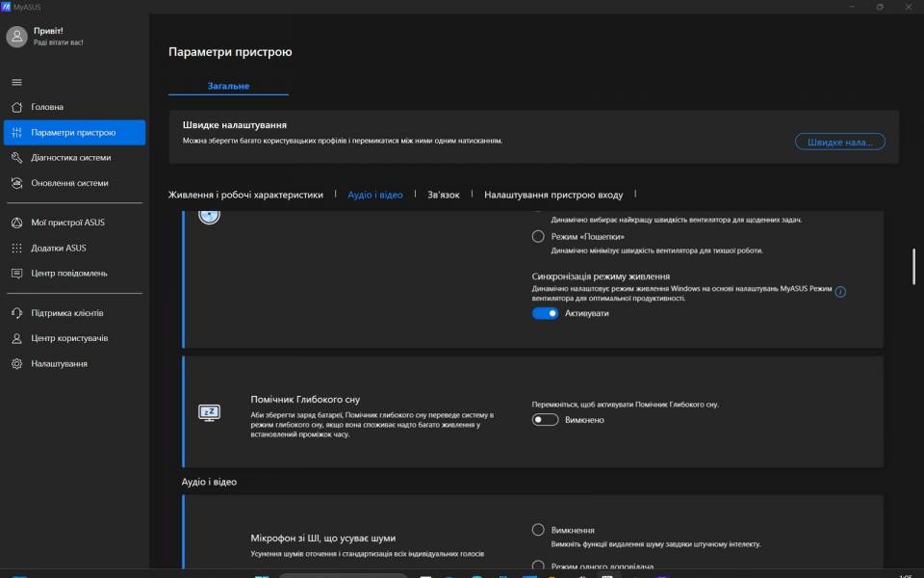Switch to the Загальне tab
924x578 pixels.
[x=228, y=86]
